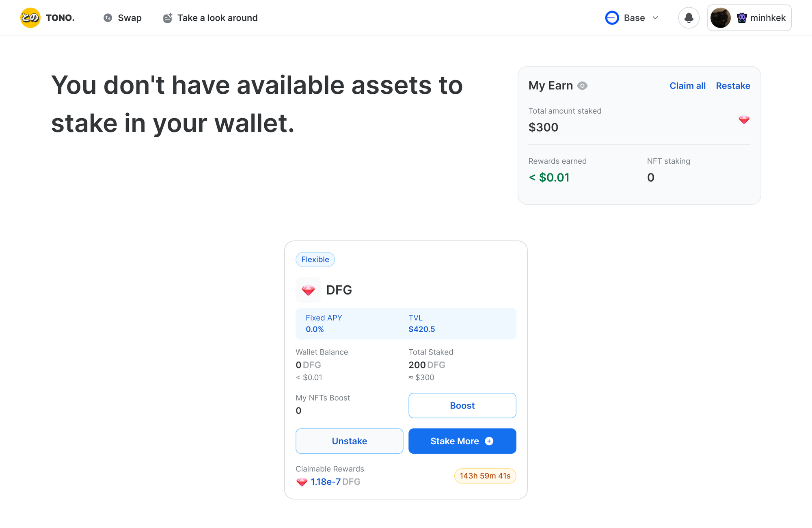Image resolution: width=812 pixels, height=528 pixels.
Task: Open notifications bell icon
Action: (689, 18)
